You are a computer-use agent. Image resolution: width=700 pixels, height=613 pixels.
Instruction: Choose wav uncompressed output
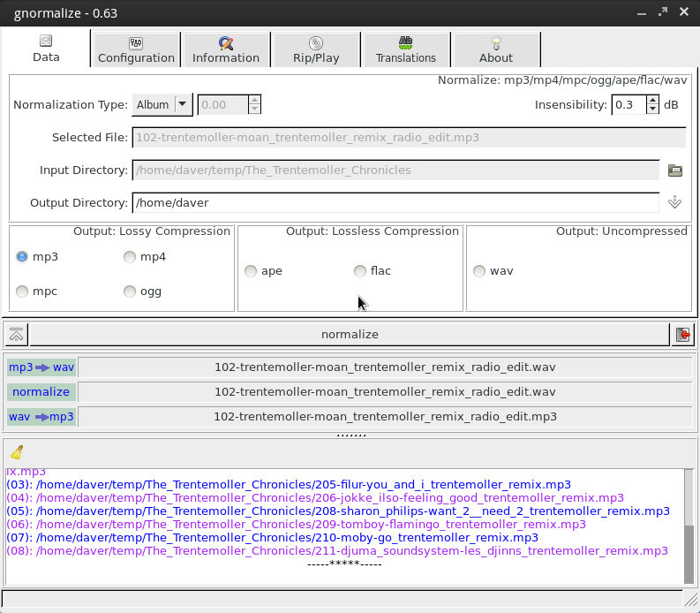point(479,271)
